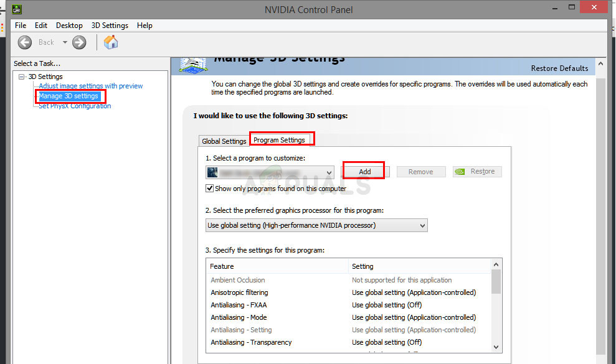The width and height of the screenshot is (616, 364).
Task: Open Antialiasing - Transparency setting value
Action: tap(387, 342)
